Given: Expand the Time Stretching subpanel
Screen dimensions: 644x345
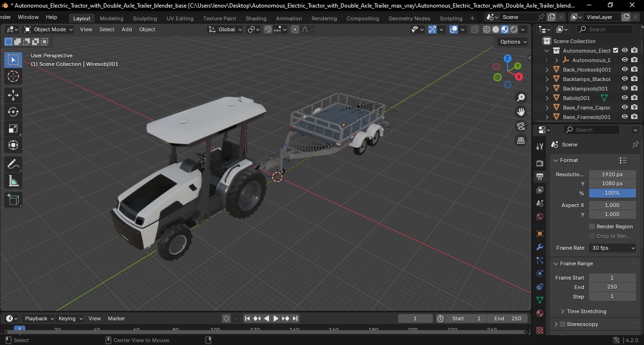Looking at the screenshot, I should (562, 311).
